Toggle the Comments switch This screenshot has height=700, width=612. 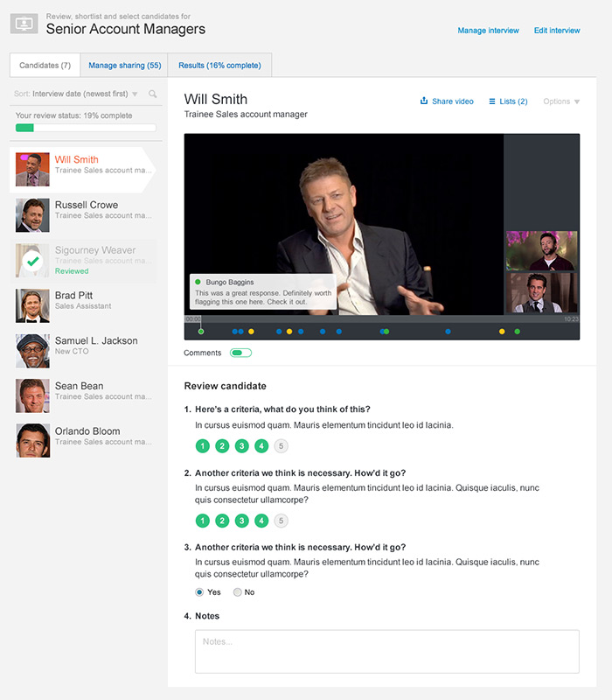pos(241,353)
